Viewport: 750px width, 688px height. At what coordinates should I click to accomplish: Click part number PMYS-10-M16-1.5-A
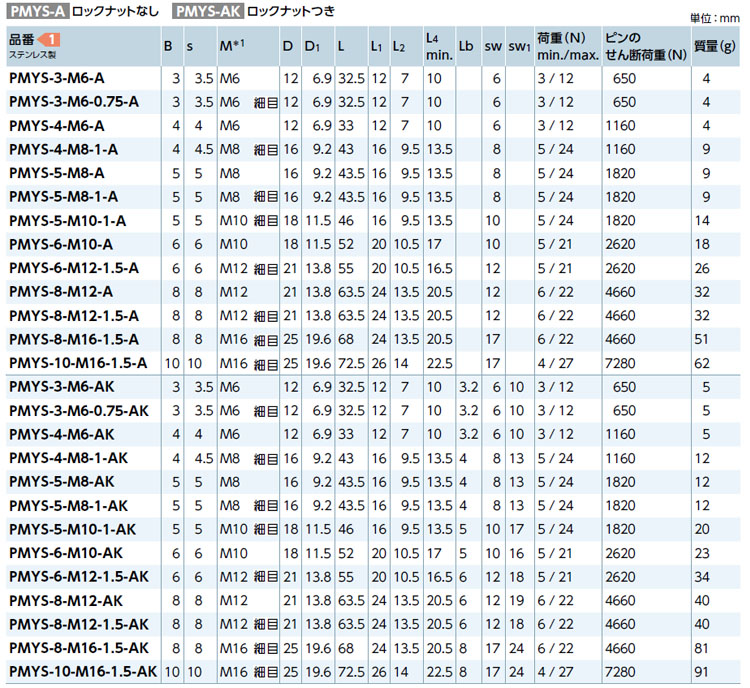click(x=77, y=362)
